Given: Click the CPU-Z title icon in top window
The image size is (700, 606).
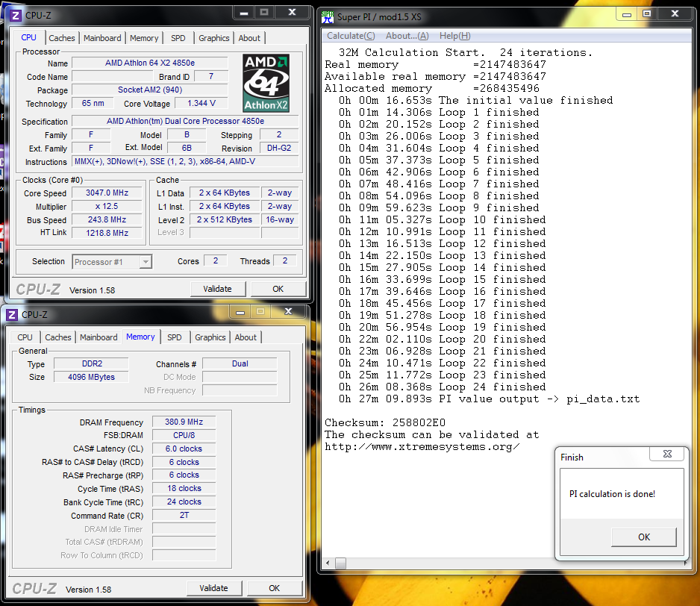Looking at the screenshot, I should tap(16, 16).
